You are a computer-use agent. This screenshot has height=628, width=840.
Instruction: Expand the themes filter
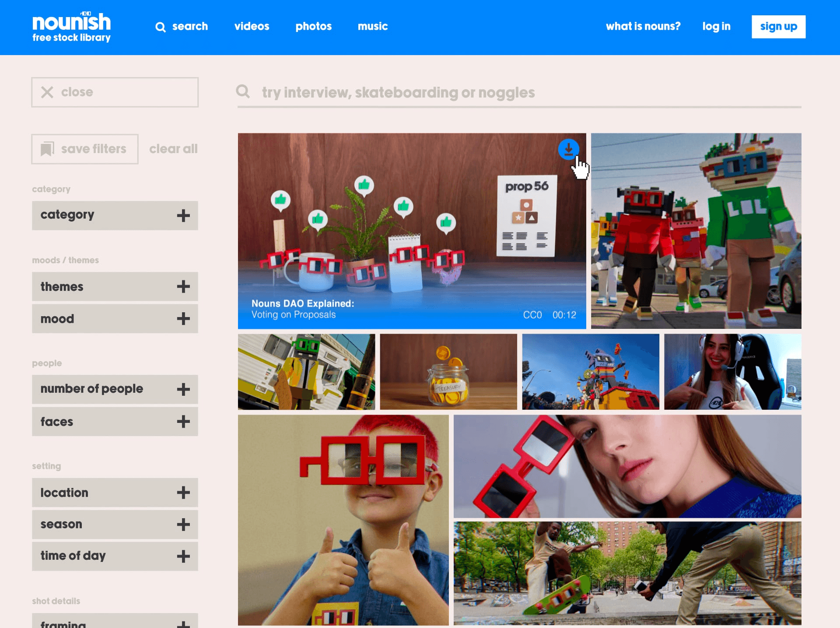[183, 287]
